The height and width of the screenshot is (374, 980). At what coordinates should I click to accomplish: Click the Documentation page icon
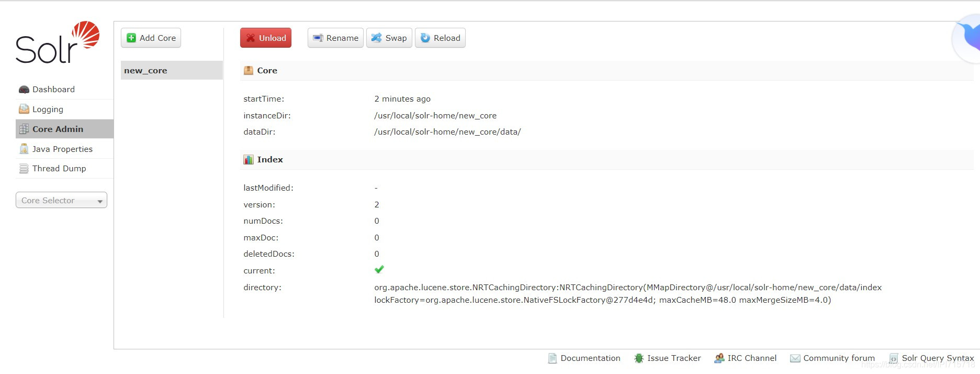(553, 358)
